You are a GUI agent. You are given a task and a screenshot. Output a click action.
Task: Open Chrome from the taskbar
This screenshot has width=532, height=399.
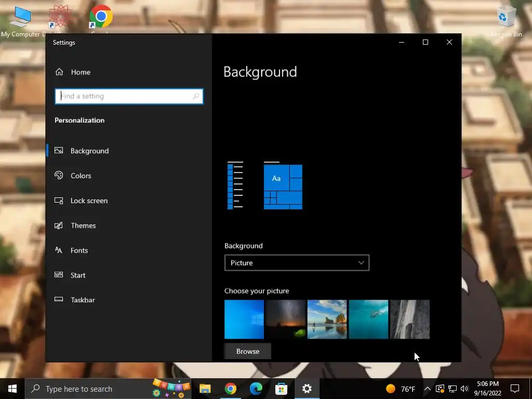pos(230,389)
